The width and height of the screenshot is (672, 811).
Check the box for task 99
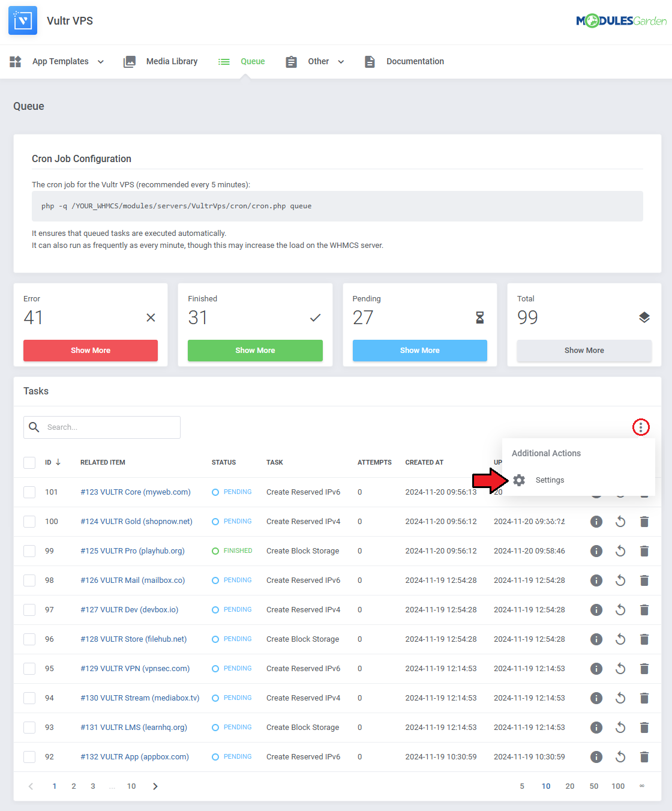click(29, 551)
